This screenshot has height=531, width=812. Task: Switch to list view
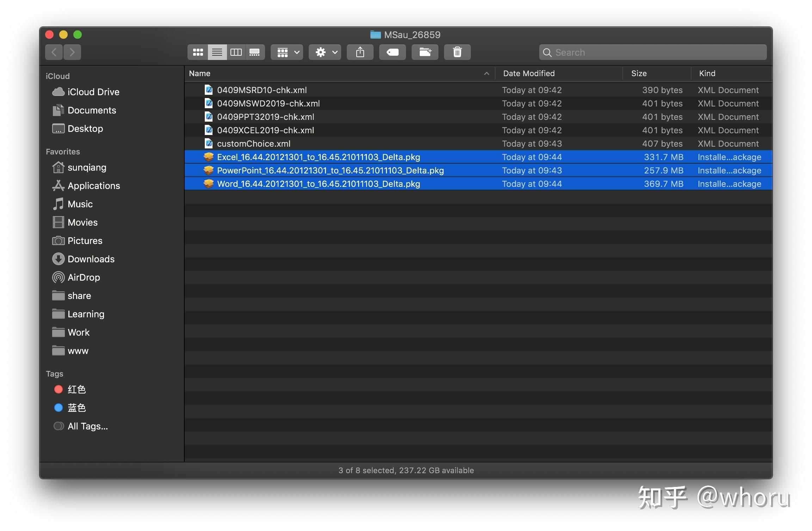pyautogui.click(x=217, y=52)
